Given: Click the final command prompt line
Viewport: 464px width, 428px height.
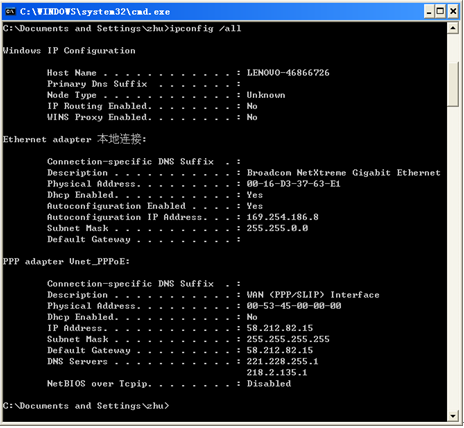Looking at the screenshot, I should (86, 406).
